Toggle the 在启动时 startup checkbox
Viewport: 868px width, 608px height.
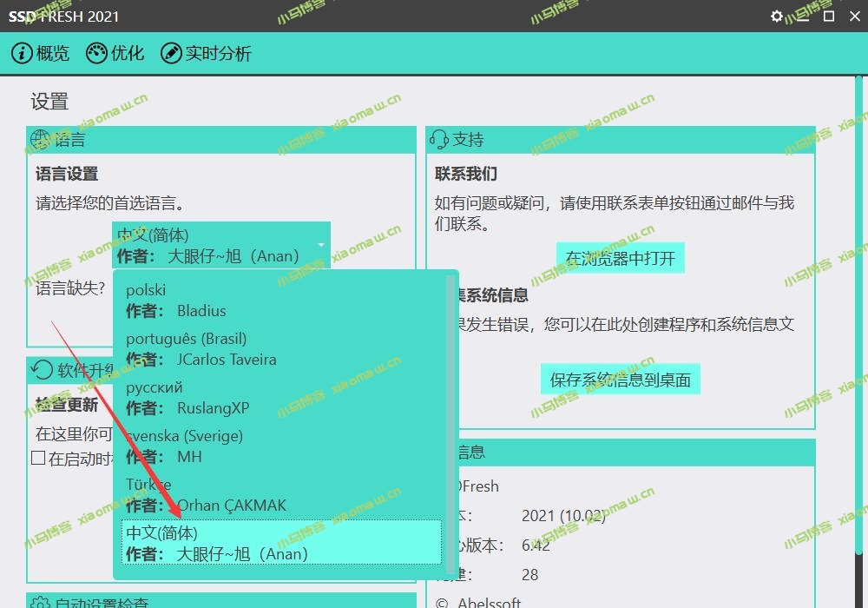pos(38,458)
